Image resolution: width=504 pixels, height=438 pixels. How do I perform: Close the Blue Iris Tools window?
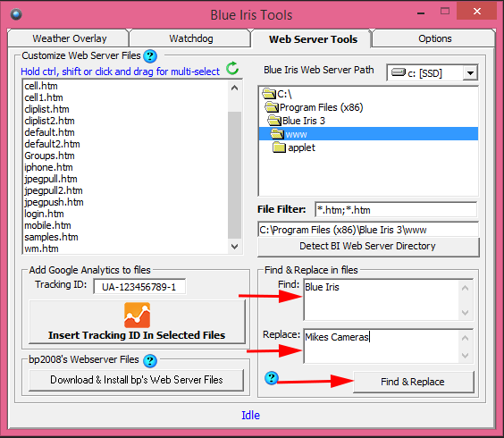[476, 12]
